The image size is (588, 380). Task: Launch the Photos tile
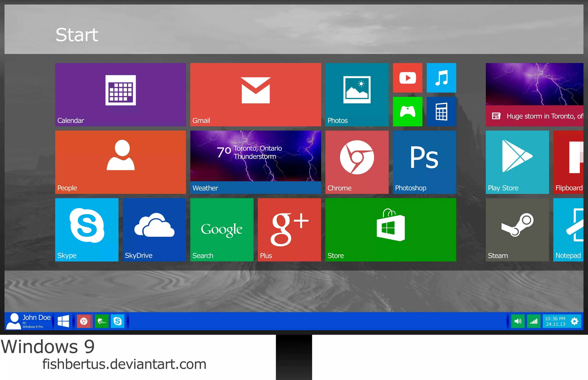(x=357, y=95)
